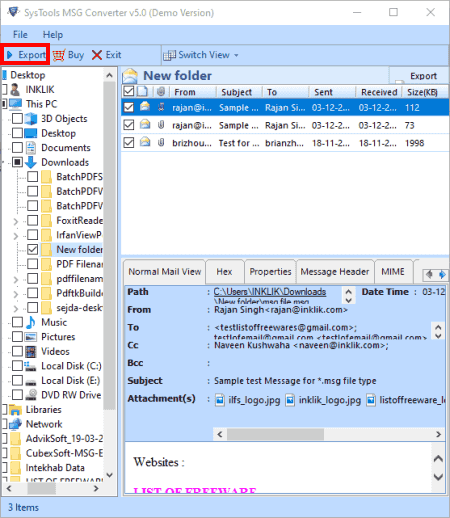This screenshot has height=518, width=450.
Task: Open the Help menu
Action: (53, 35)
